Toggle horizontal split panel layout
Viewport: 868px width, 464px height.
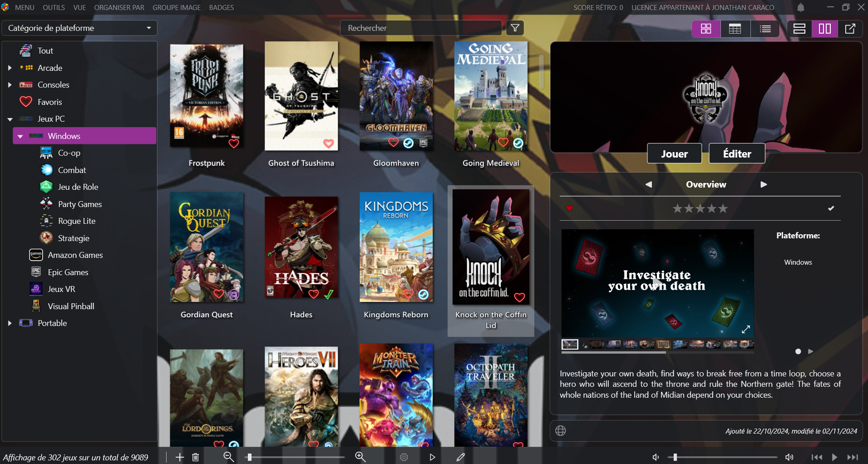point(799,29)
